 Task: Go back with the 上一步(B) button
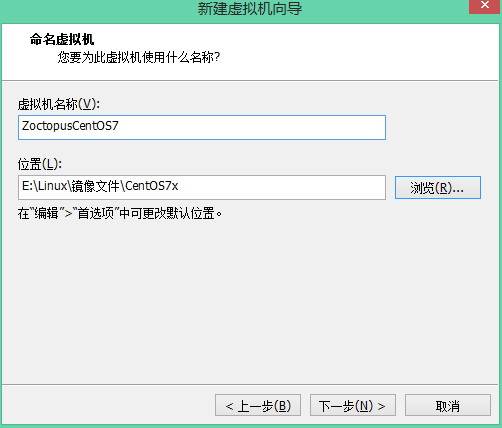258,405
